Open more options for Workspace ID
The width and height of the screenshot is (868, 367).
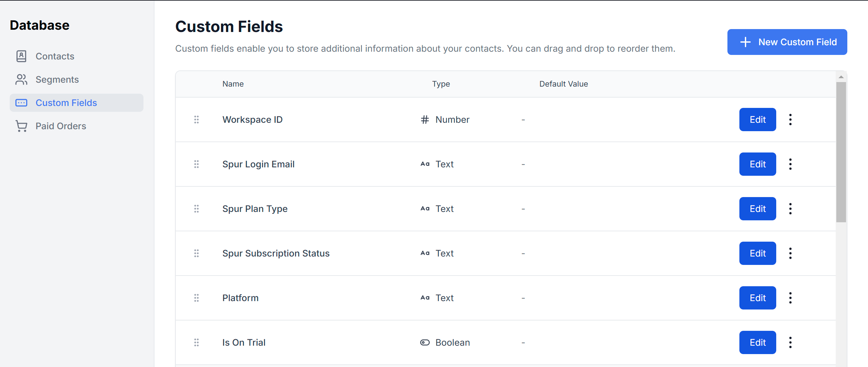coord(790,120)
